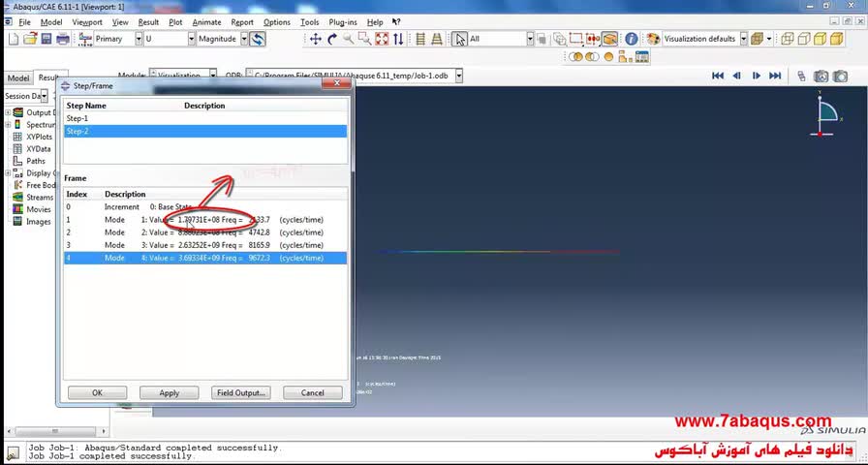The width and height of the screenshot is (868, 465).
Task: Click the Auto-fit view icon
Action: click(382, 39)
